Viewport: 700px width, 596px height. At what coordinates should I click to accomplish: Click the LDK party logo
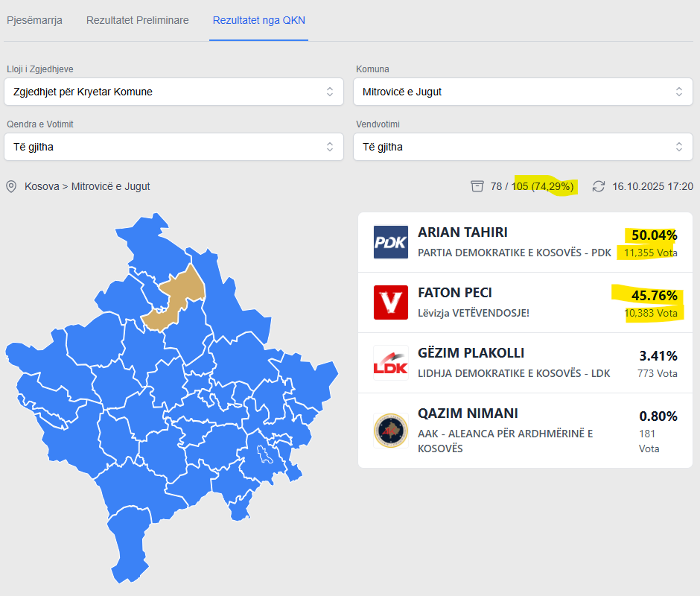tap(391, 363)
